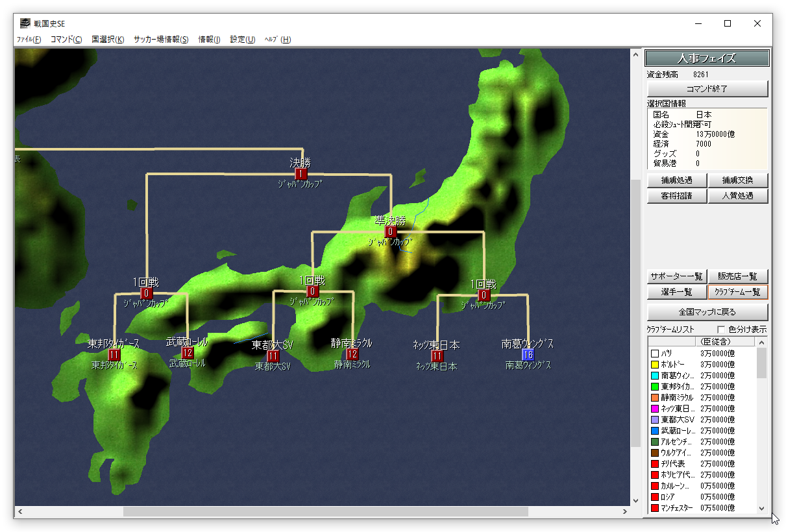
Task: Click the 決勝 final match marker
Action: [x=301, y=174]
